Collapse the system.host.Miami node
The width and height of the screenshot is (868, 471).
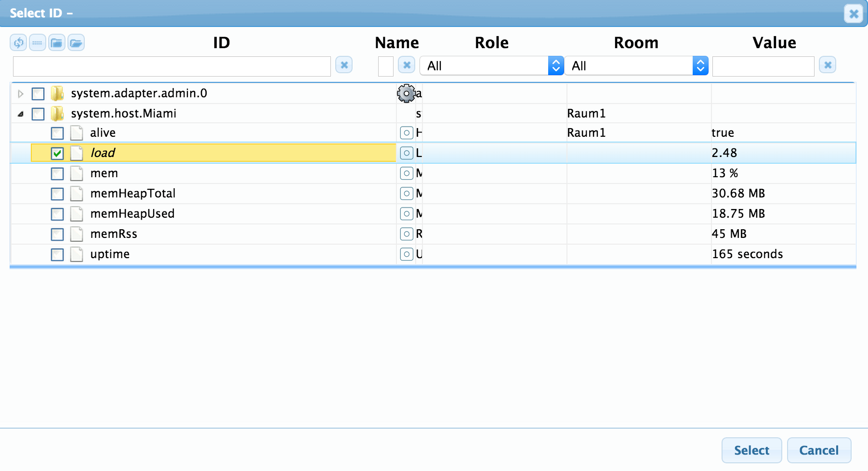[x=20, y=114]
